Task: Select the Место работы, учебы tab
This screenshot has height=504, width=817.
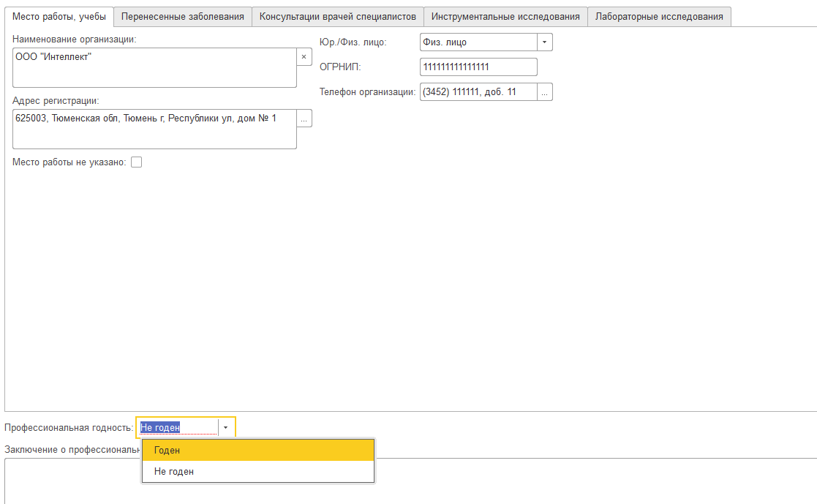Action: click(x=59, y=16)
